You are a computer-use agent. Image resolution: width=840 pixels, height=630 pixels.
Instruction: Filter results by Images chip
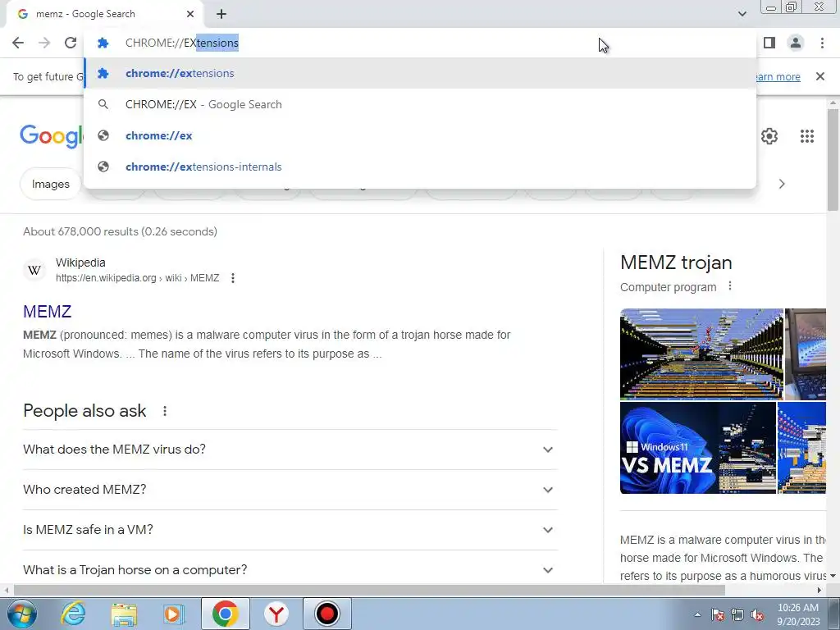click(x=50, y=185)
